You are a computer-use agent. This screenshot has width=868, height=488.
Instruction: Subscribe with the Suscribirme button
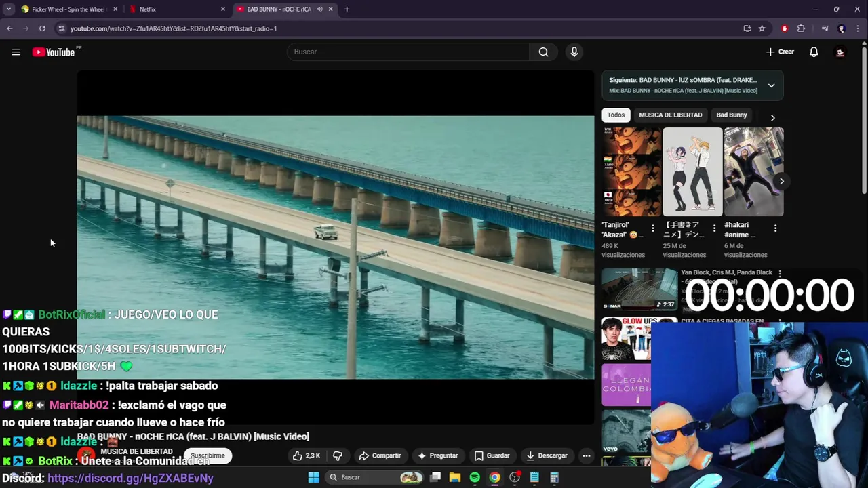coord(208,455)
